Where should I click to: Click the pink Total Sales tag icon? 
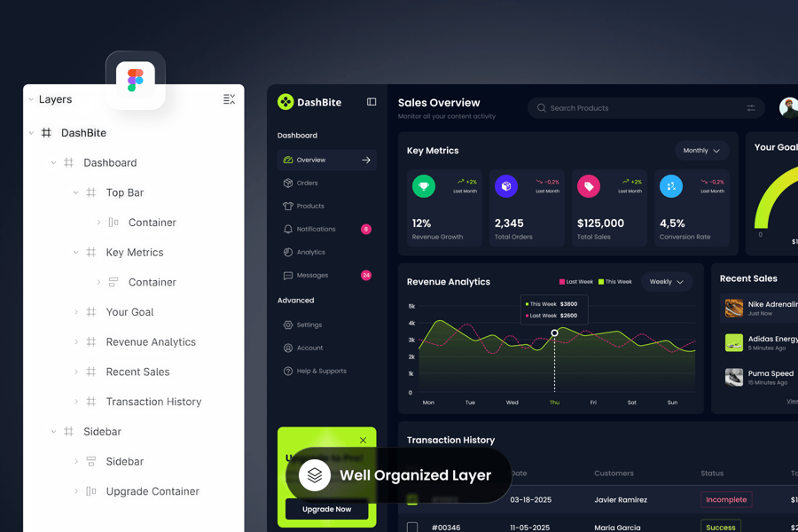click(x=589, y=186)
